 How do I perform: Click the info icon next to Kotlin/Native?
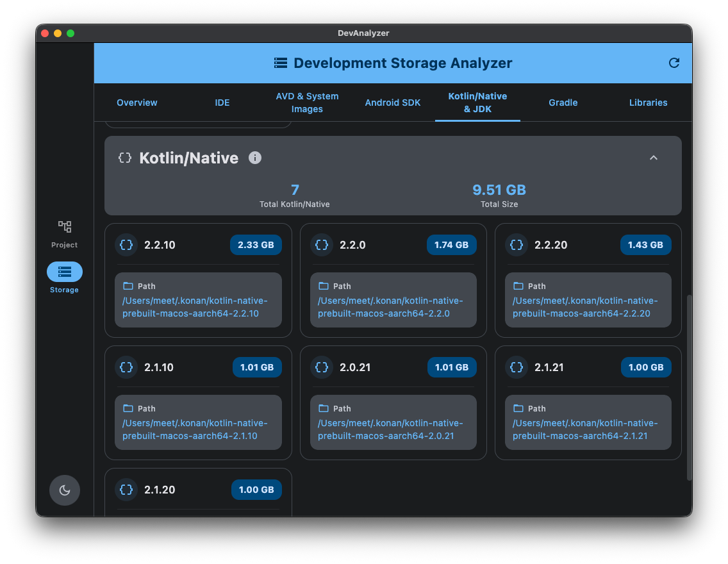pyautogui.click(x=255, y=158)
